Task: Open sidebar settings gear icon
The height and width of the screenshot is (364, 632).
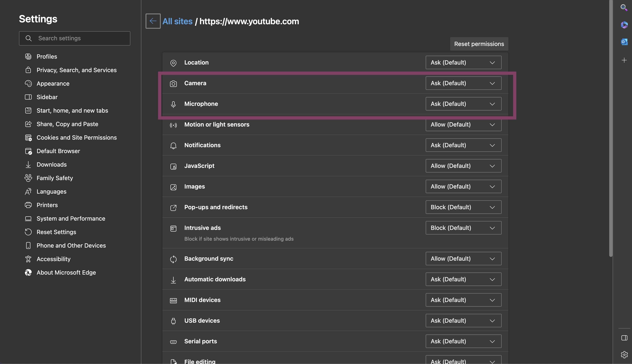Action: (624, 355)
